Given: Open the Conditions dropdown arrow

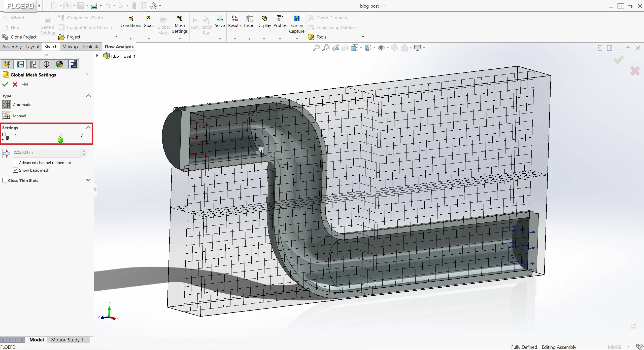Looking at the screenshot, I should (x=130, y=39).
